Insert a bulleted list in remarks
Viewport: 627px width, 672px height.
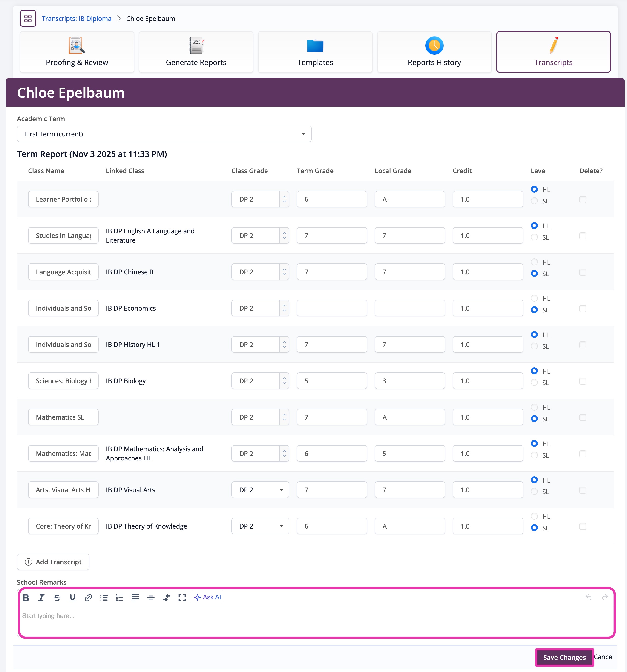(x=104, y=597)
